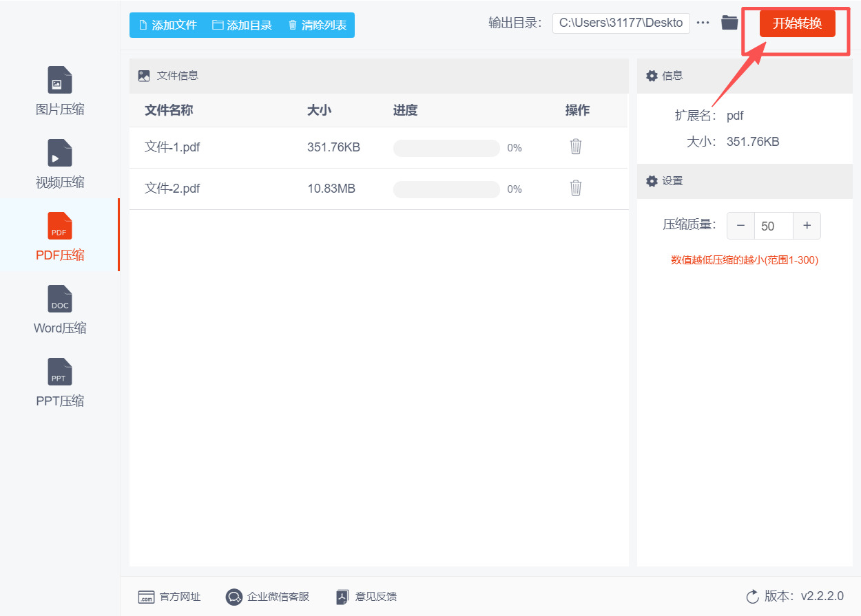Open the output directory options via the ellipsis
861x616 pixels.
pyautogui.click(x=703, y=22)
